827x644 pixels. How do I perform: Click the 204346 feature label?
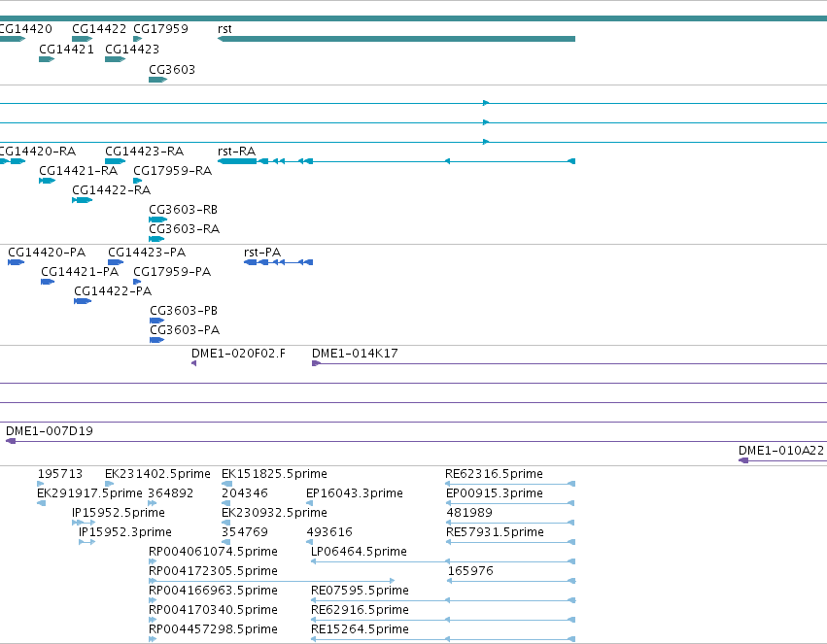pos(245,493)
